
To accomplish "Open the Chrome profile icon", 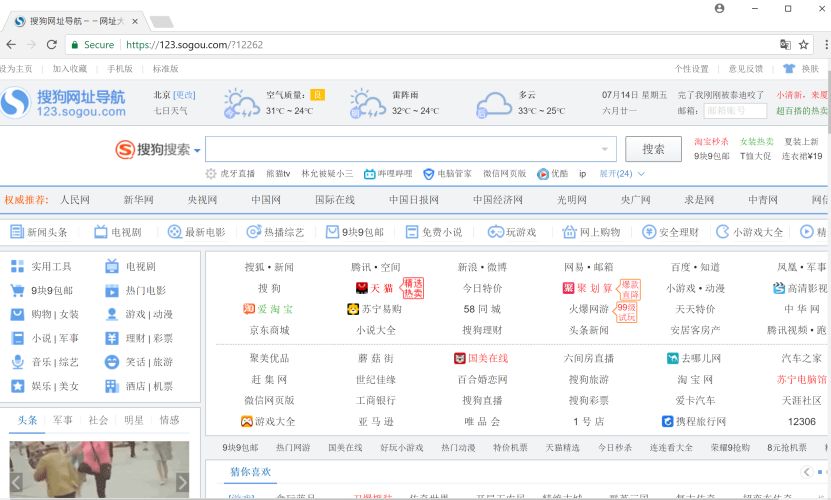I will coord(719,8).
